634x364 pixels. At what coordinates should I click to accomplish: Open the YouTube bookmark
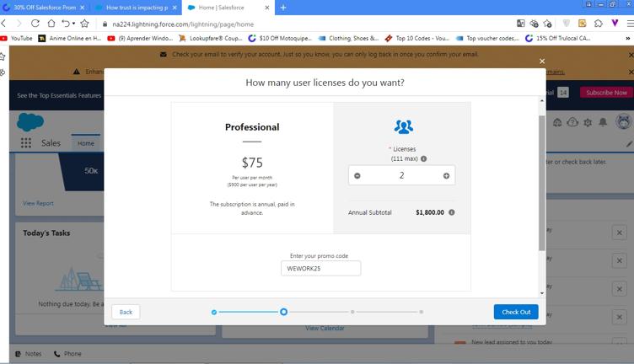pos(17,39)
